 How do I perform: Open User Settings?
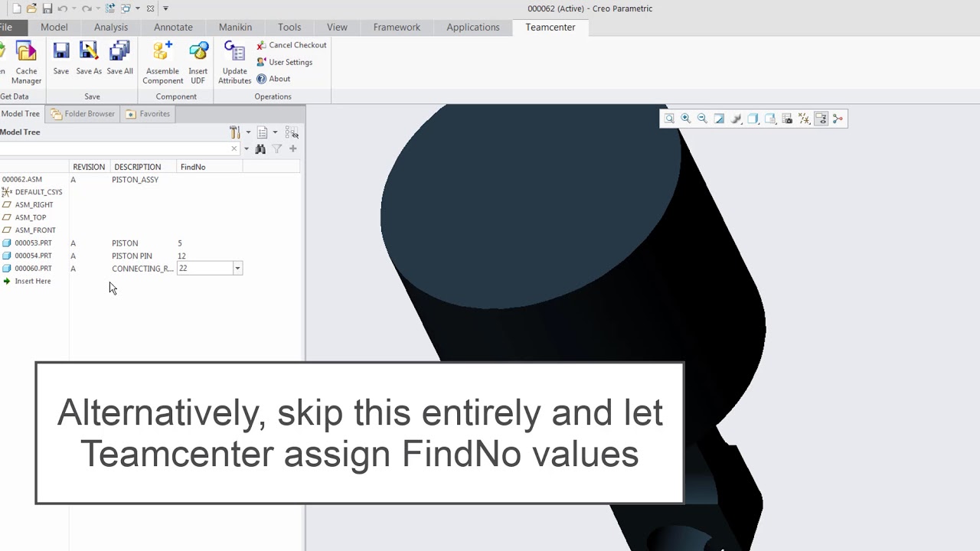[285, 62]
